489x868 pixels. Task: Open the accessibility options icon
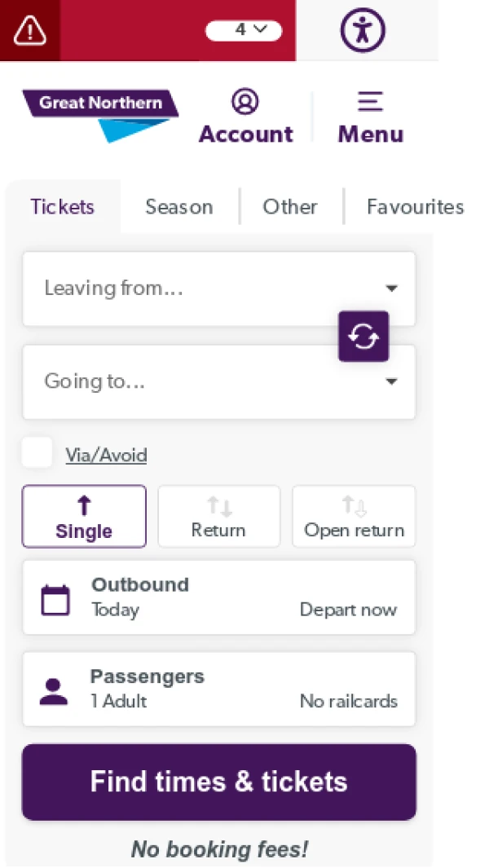click(x=362, y=31)
